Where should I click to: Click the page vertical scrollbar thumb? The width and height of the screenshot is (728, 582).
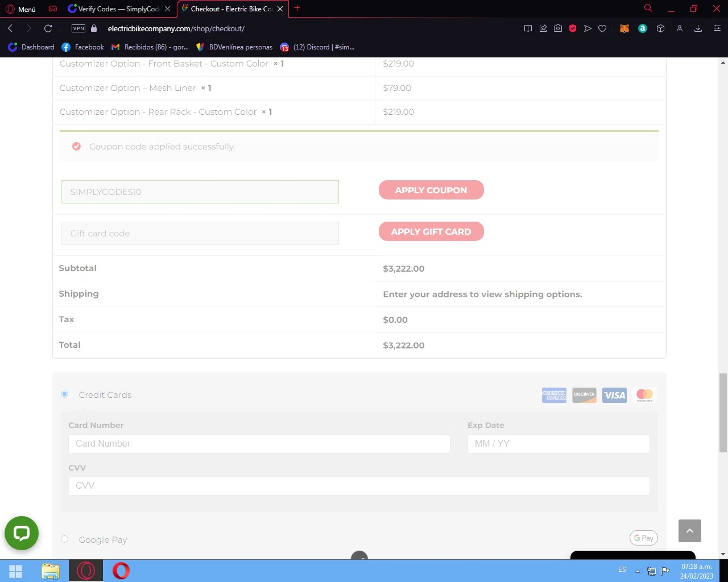coord(723,413)
